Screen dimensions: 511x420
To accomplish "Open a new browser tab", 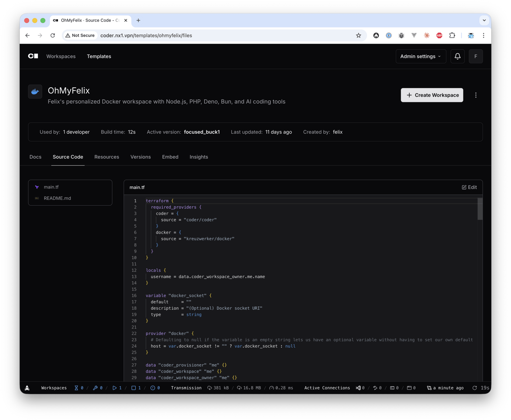I will (x=138, y=21).
